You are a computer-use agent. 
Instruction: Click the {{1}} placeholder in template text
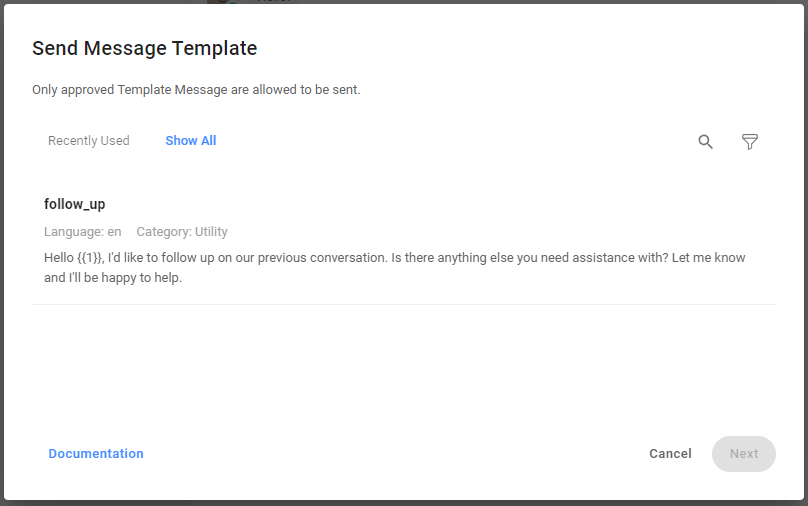pos(90,258)
